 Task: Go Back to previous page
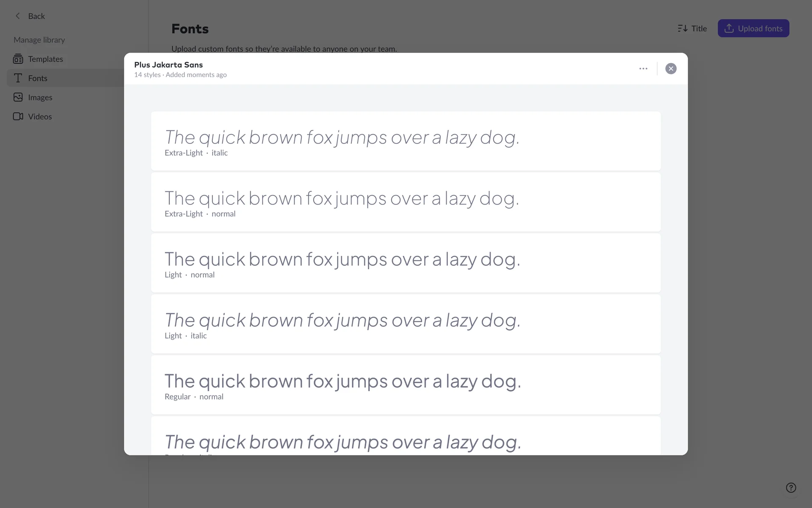36,16
